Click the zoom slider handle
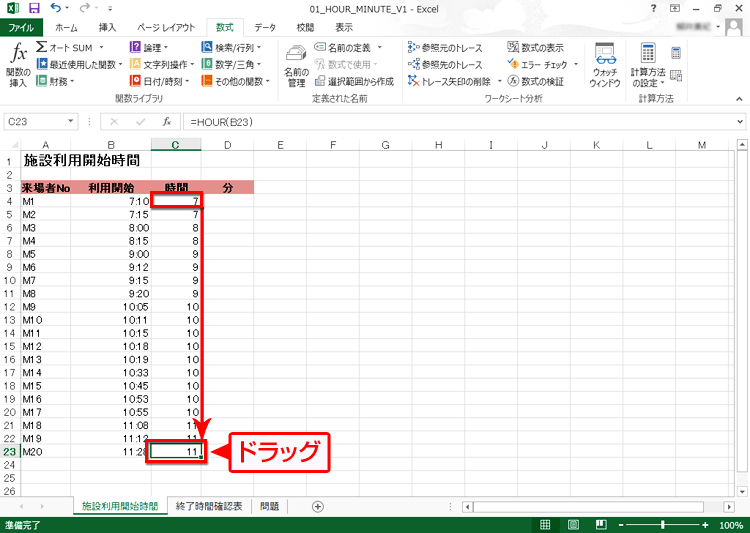Image resolution: width=750 pixels, height=533 pixels. 662,525
